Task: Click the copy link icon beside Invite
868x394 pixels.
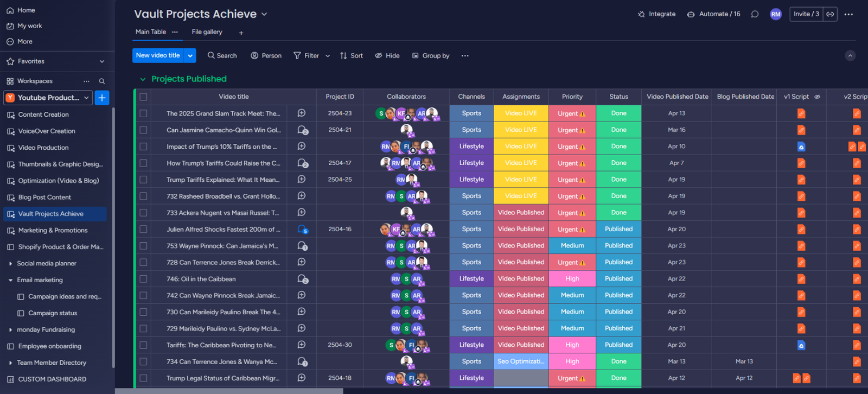Action: pyautogui.click(x=830, y=14)
